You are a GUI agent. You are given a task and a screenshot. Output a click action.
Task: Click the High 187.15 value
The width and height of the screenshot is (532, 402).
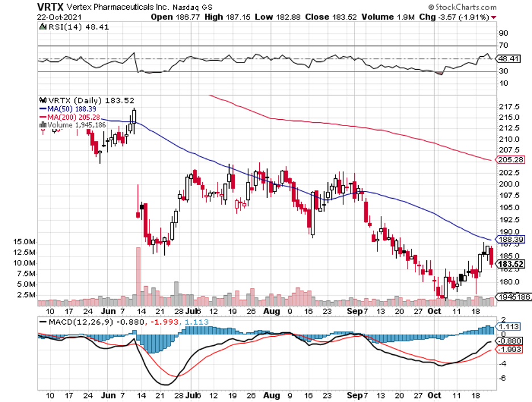click(227, 17)
